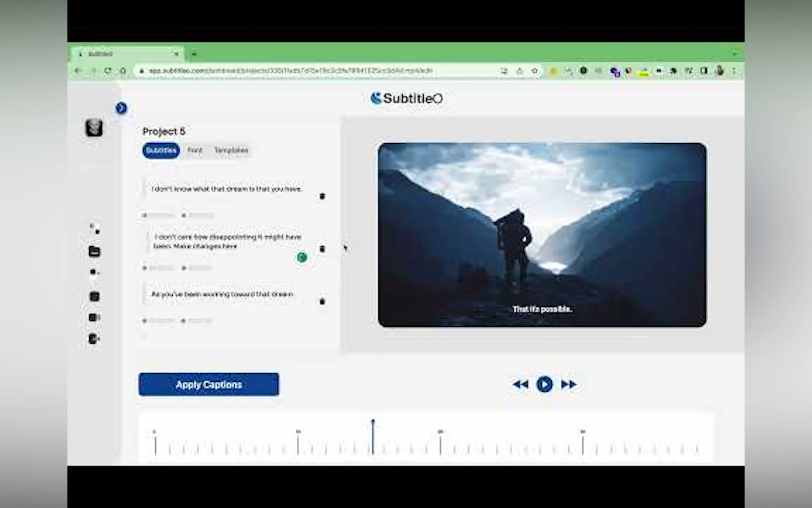Open the Templates tab
This screenshot has width=812, height=508.
click(231, 150)
